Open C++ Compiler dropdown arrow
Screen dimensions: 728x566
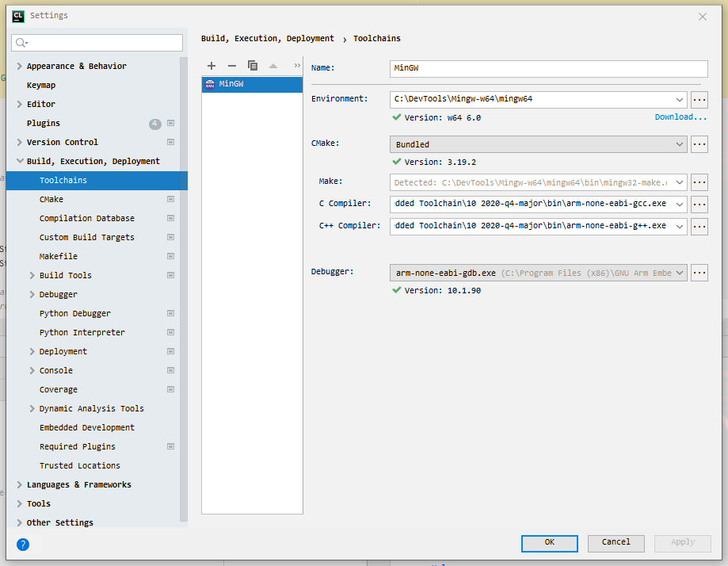tap(679, 227)
